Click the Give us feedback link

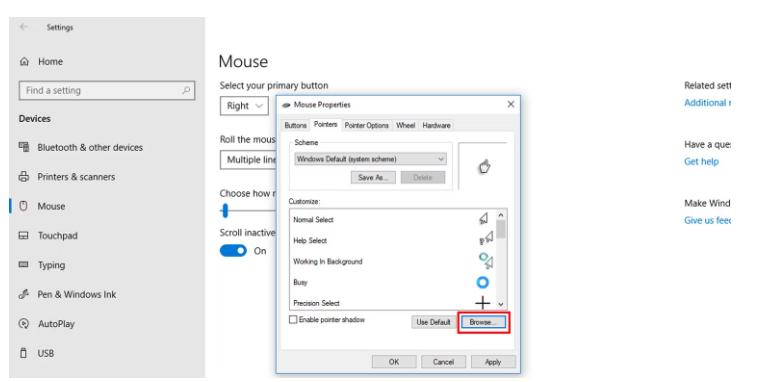click(x=707, y=220)
